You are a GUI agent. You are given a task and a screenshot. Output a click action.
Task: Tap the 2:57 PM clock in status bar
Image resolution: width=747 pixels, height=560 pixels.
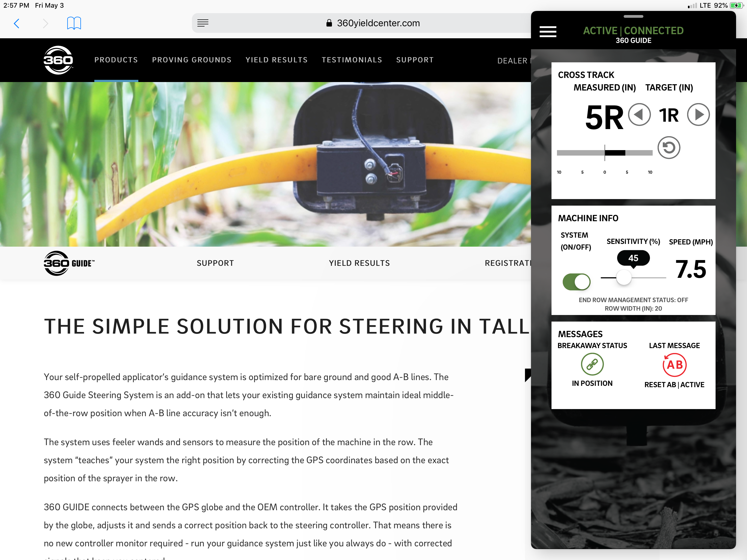[x=16, y=5]
